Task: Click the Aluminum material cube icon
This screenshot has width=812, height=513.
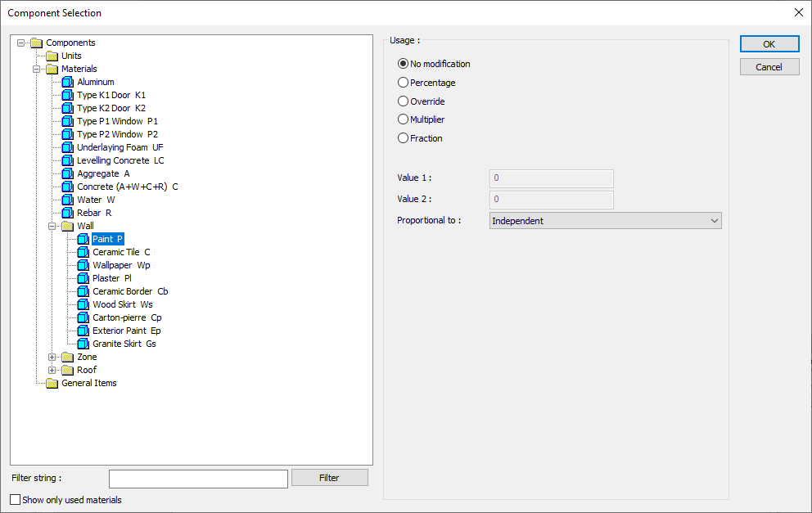Action: pyautogui.click(x=67, y=82)
